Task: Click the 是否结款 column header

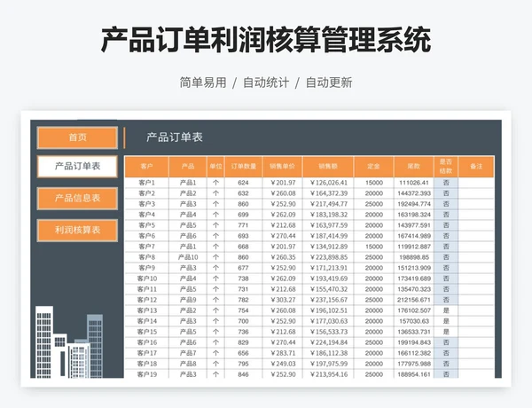Action: coord(446,167)
